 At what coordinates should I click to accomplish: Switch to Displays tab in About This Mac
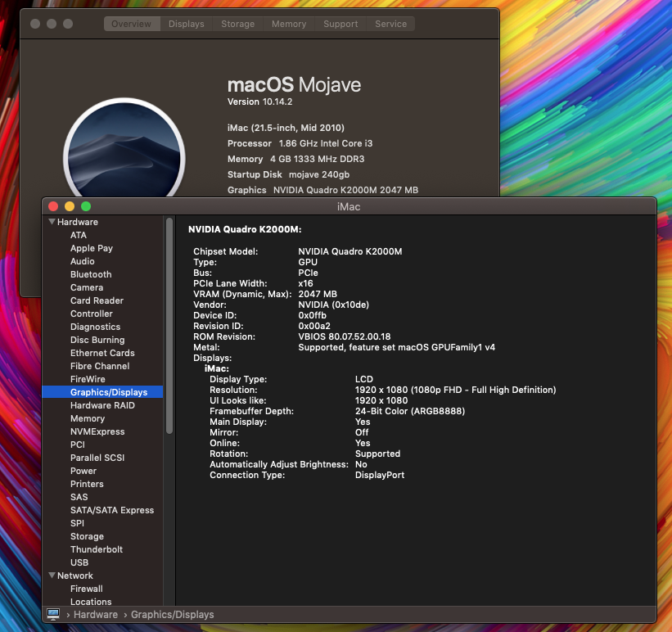coord(186,24)
